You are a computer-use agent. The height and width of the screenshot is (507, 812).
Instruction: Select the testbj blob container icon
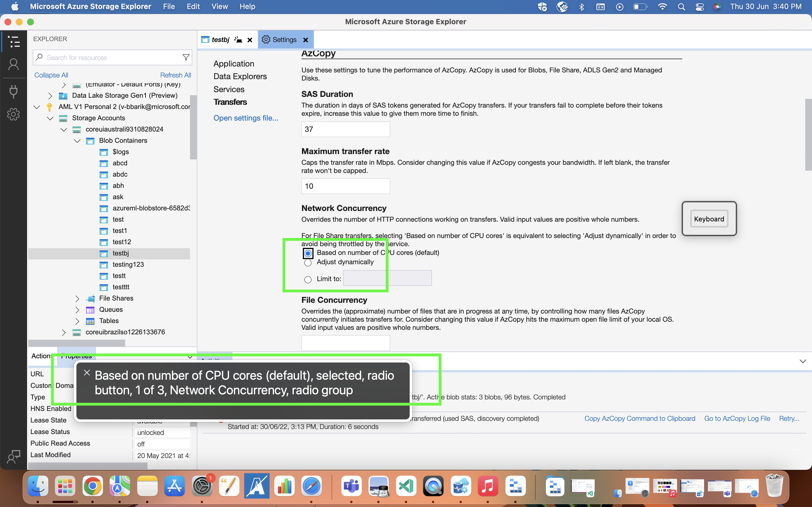pos(103,253)
